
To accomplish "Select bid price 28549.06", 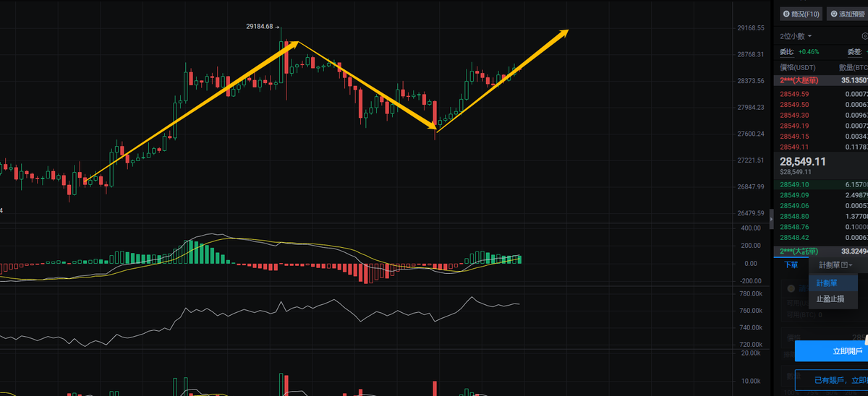I will point(794,206).
